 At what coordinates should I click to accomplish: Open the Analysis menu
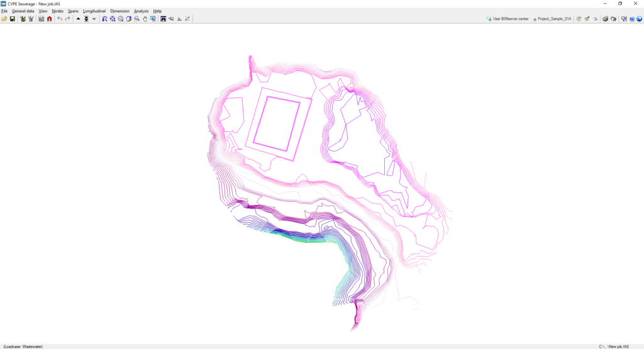pos(142,11)
